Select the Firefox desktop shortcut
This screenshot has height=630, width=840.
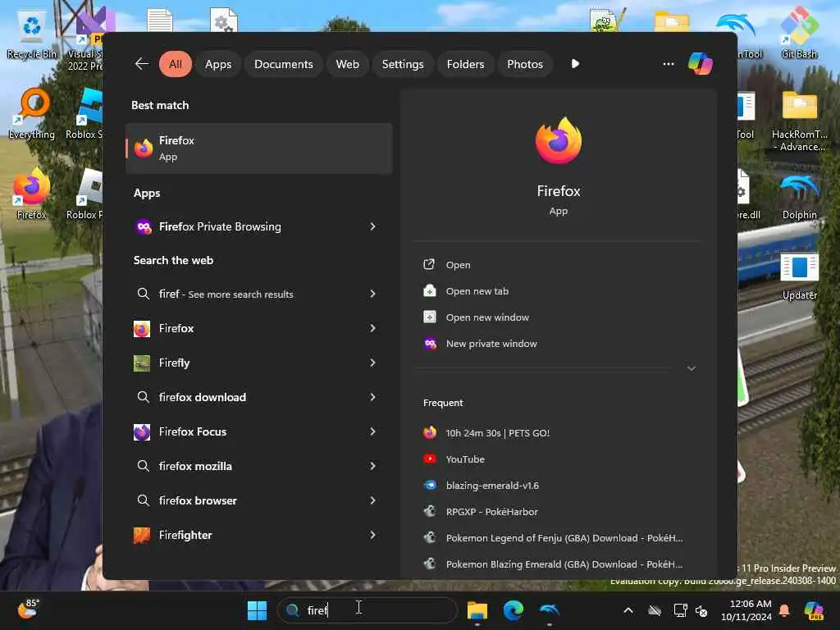(32, 194)
